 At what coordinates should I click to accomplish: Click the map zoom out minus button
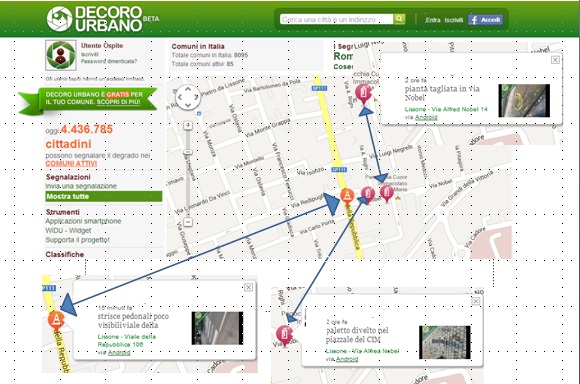188,222
